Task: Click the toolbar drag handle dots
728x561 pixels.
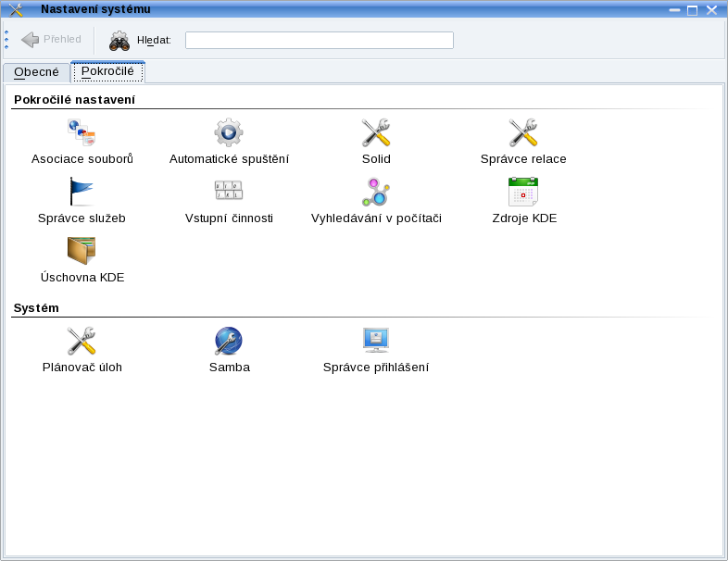Action: [x=6, y=40]
